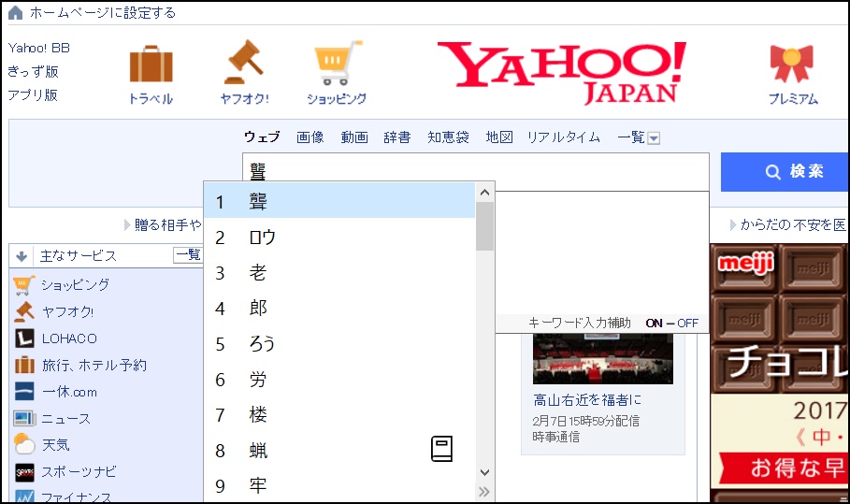Click the weather (天気) icon in sidebar
Screen dimensions: 850x504
24,445
